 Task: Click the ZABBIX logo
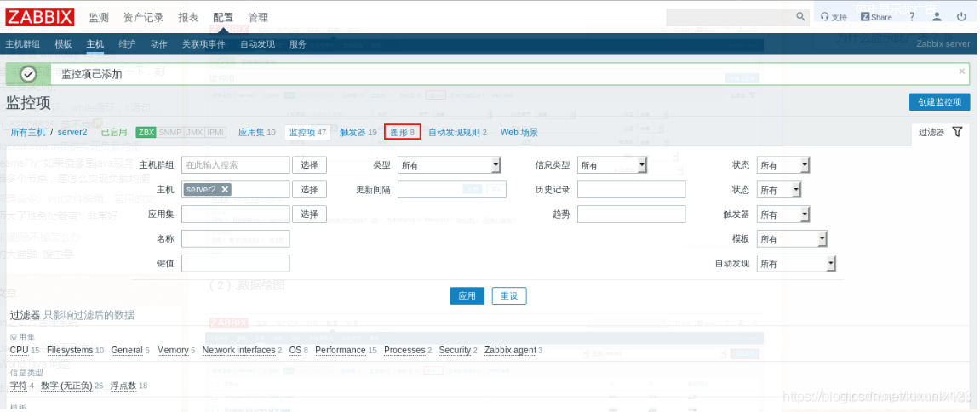[40, 17]
